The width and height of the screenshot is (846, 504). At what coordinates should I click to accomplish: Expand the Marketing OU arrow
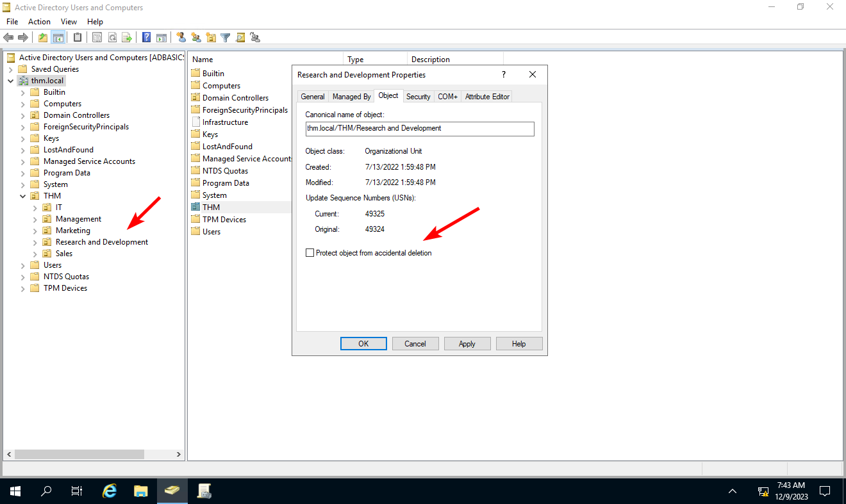[x=35, y=231]
